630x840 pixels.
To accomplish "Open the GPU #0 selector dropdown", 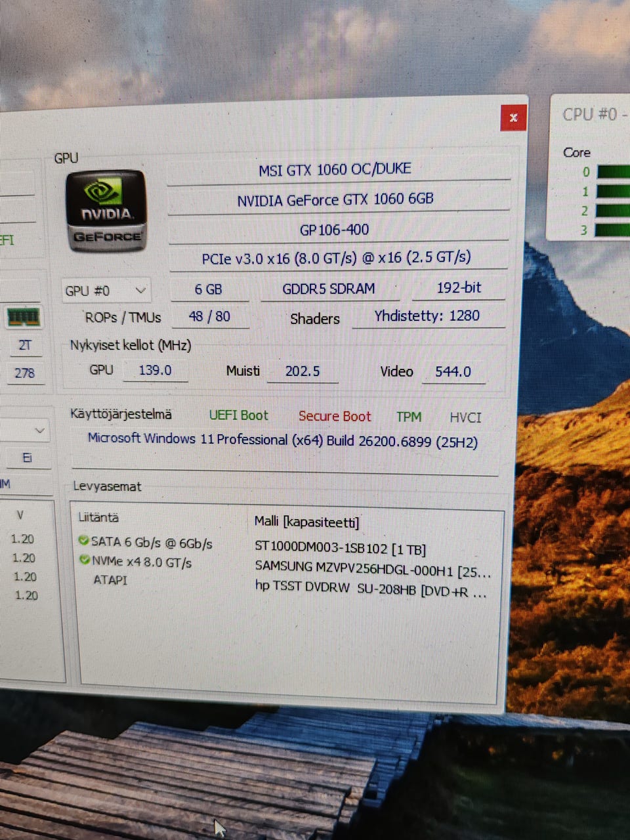I will (x=106, y=291).
